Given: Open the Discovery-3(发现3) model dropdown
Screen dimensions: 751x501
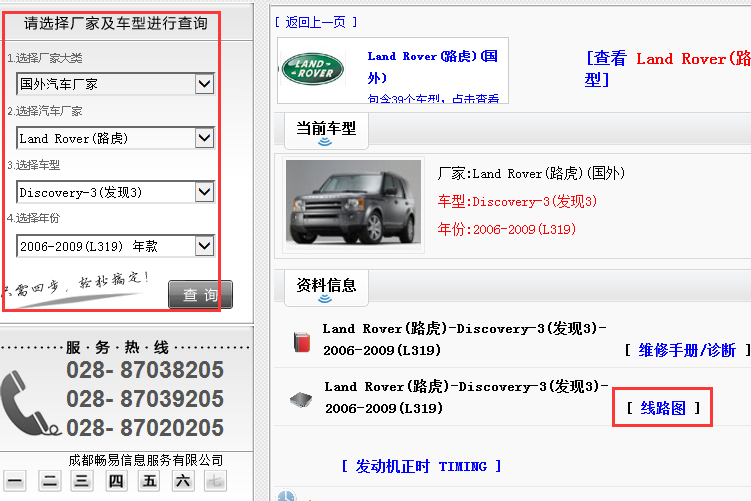Looking at the screenshot, I should tap(115, 193).
